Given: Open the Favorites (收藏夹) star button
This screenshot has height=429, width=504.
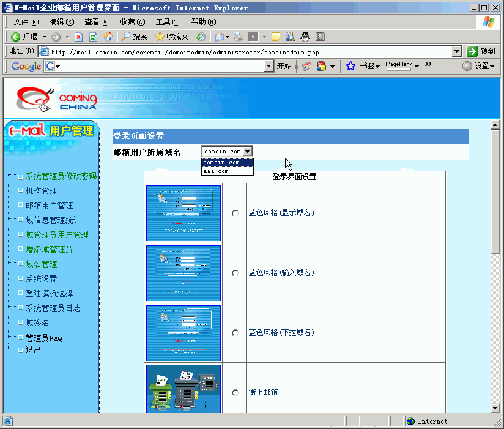Looking at the screenshot, I should pyautogui.click(x=172, y=37).
